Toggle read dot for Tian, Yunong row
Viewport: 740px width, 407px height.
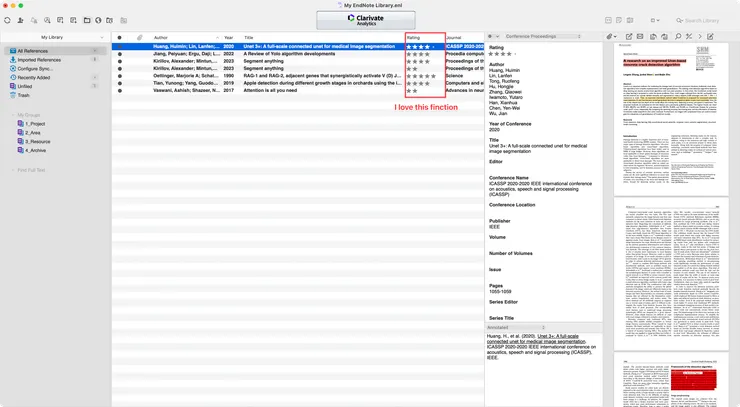tap(119, 83)
